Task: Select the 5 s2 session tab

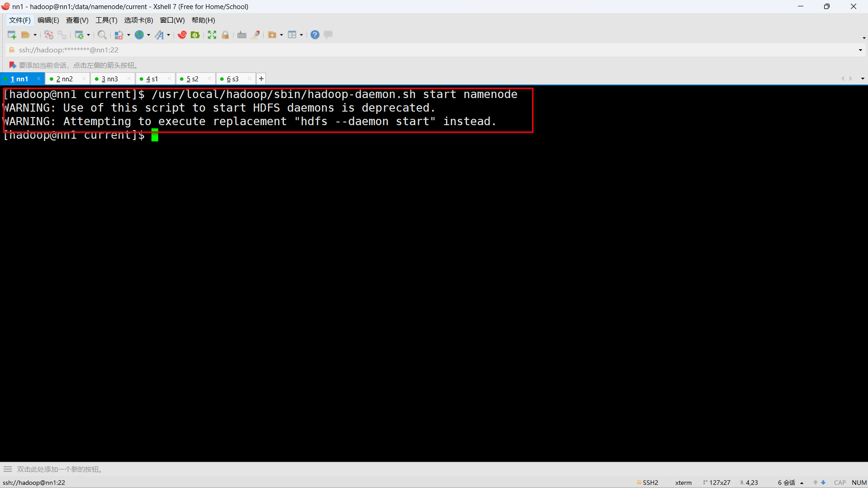Action: (x=193, y=79)
